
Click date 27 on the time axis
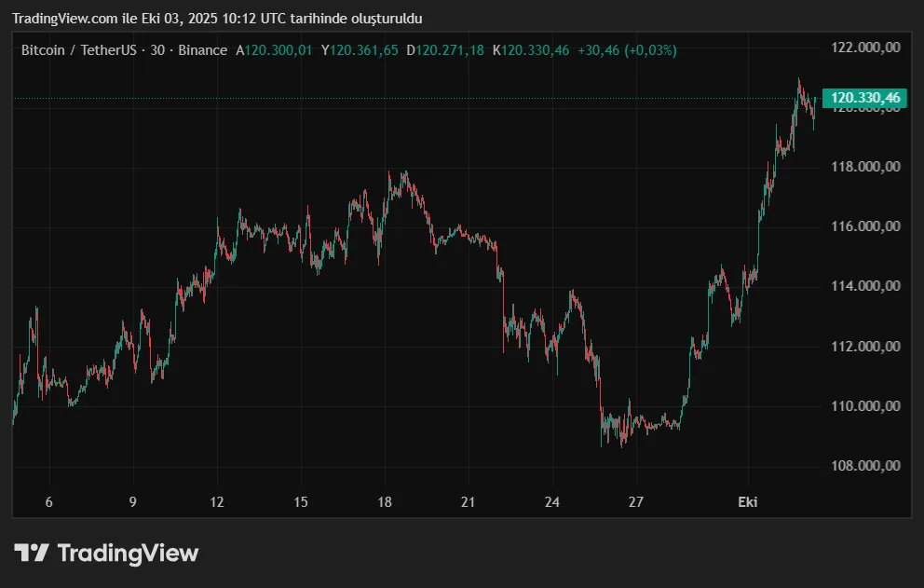(635, 502)
